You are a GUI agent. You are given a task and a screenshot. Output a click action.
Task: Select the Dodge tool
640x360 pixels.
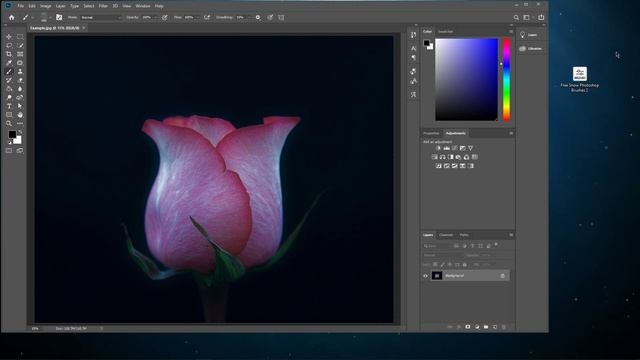(x=9, y=98)
